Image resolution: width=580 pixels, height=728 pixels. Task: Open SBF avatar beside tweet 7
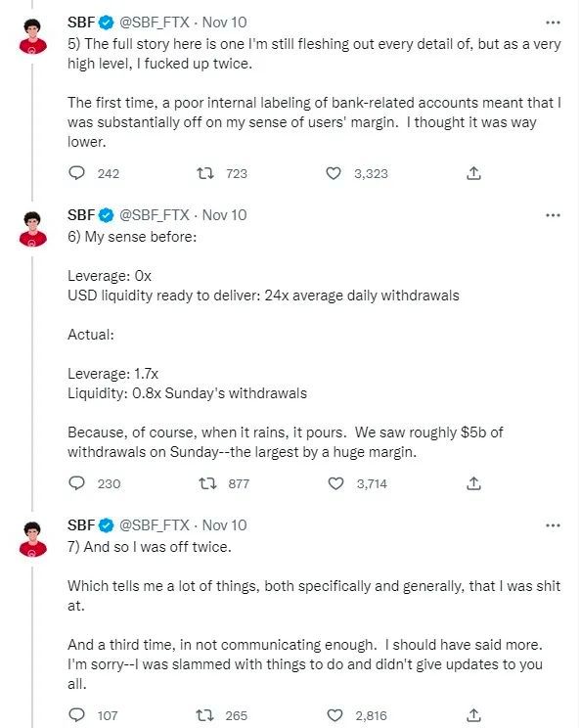tap(32, 539)
